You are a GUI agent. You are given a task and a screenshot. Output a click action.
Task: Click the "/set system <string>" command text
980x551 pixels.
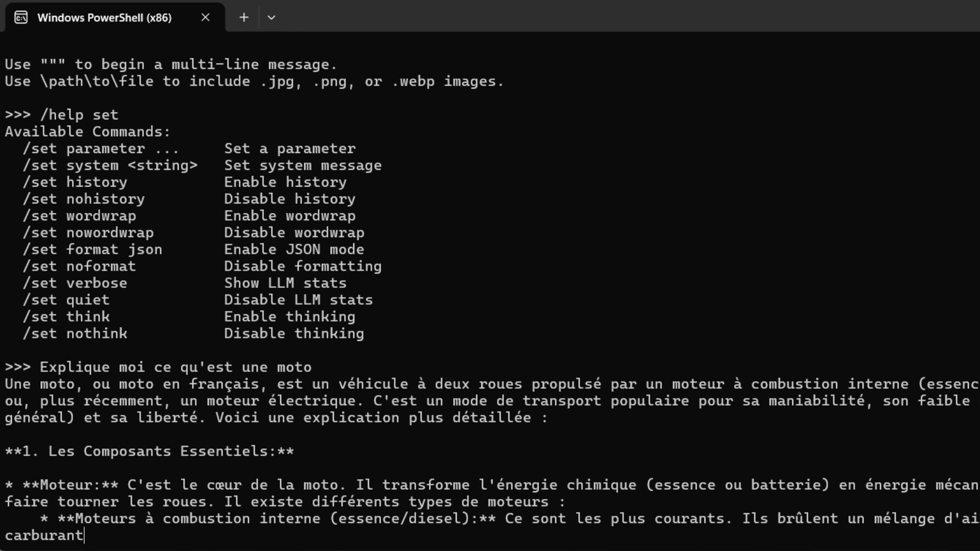tap(110, 165)
